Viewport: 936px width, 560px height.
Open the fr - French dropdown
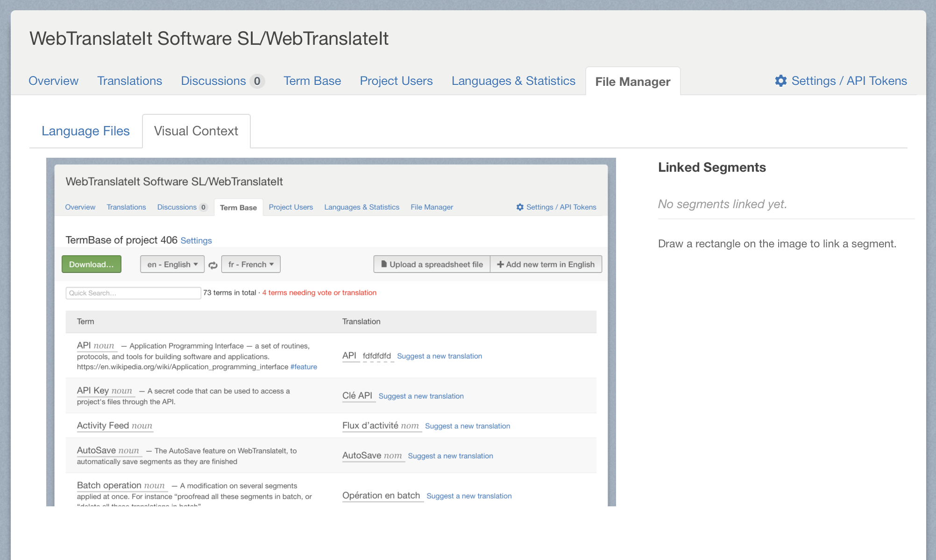251,265
